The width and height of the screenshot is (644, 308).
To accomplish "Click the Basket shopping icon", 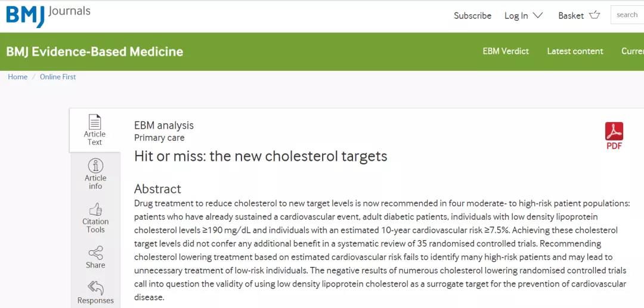I will [595, 15].
